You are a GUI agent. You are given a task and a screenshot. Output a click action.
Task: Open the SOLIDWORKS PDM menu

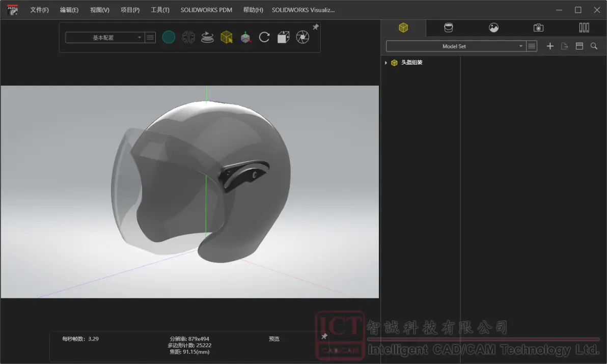(x=206, y=10)
